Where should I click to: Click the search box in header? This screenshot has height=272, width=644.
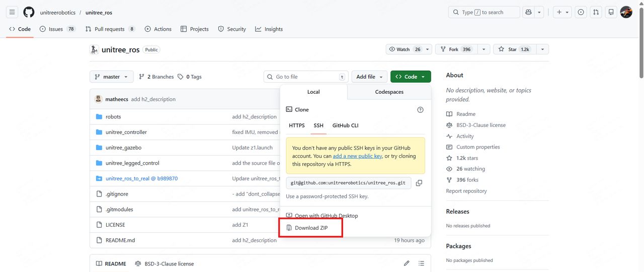[x=484, y=12]
